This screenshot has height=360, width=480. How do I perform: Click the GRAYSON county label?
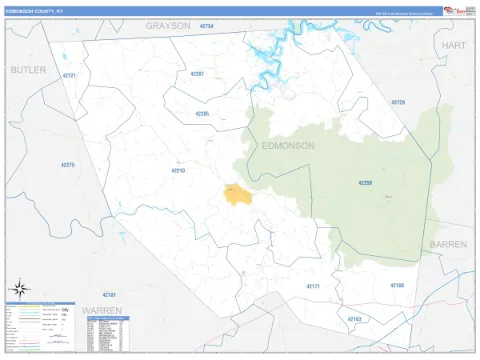point(168,26)
